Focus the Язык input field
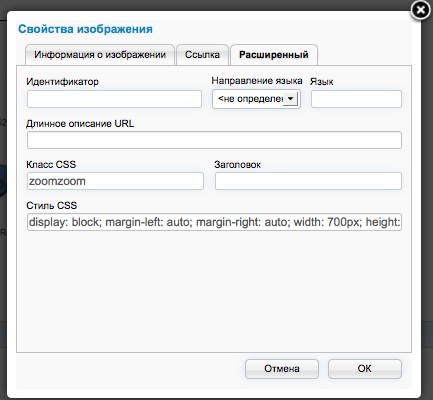This screenshot has height=400, width=433. point(356,99)
